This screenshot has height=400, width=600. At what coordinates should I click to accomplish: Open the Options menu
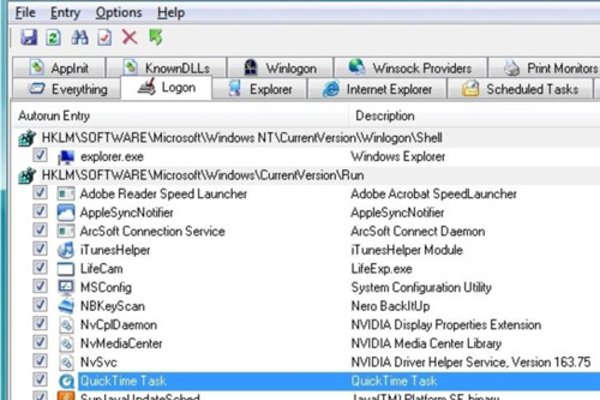pyautogui.click(x=119, y=13)
